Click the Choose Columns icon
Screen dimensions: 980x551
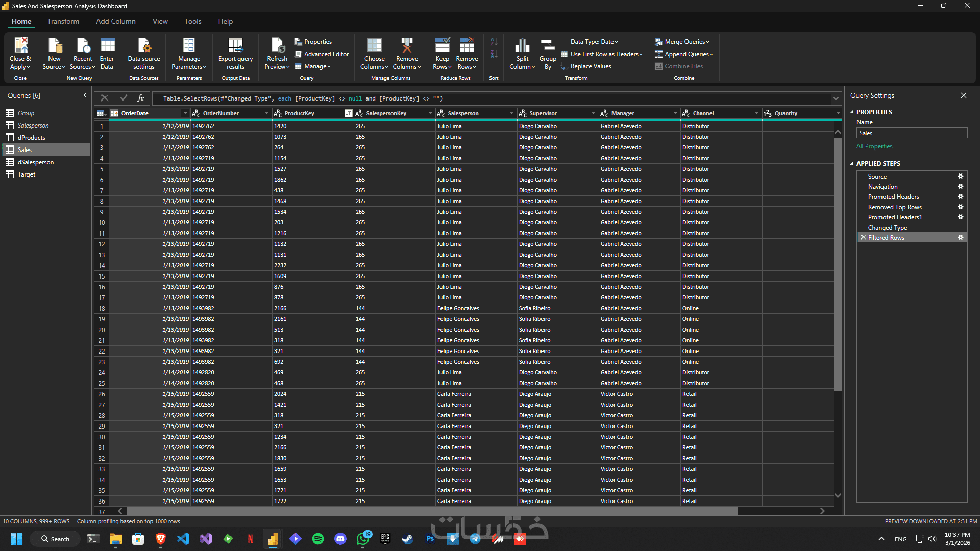pyautogui.click(x=374, y=46)
